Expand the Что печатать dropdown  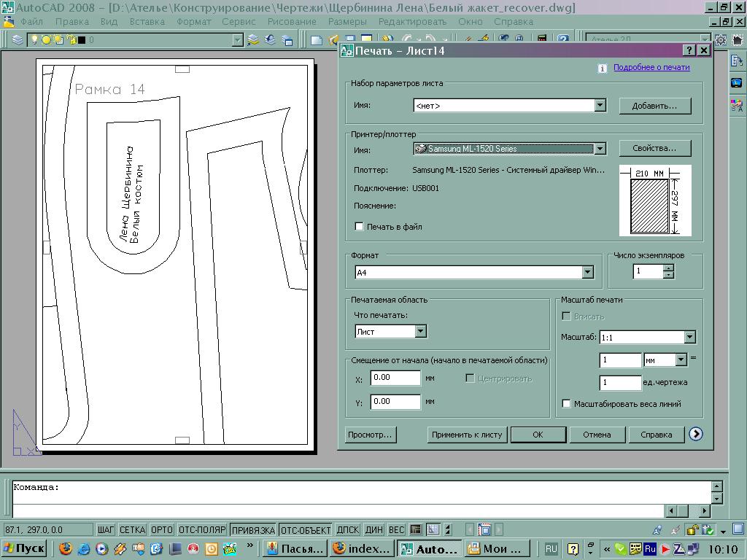coord(420,331)
